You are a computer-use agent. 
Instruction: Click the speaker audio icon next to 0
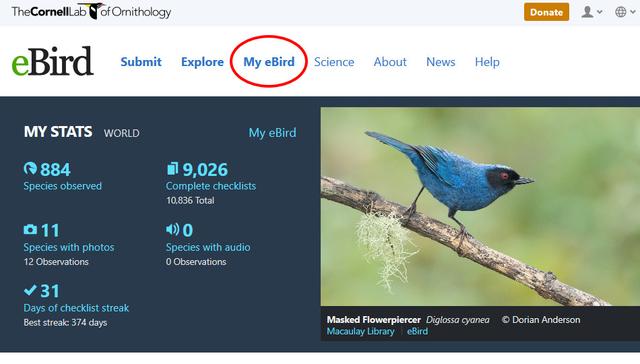pos(173,229)
